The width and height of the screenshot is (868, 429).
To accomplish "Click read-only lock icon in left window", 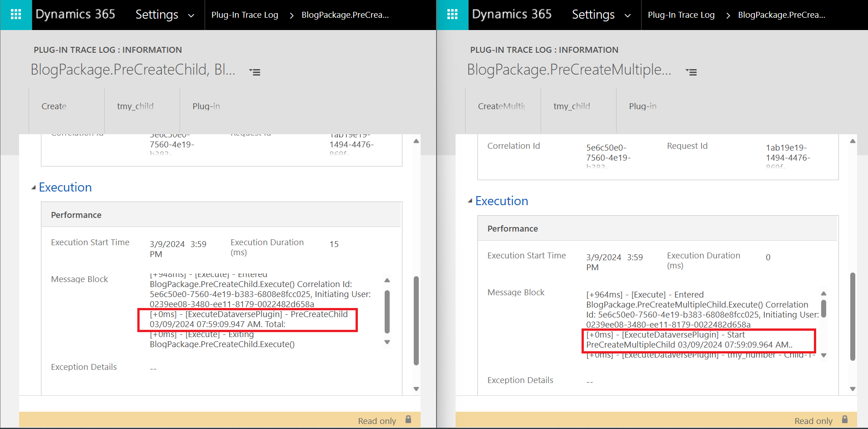I will tap(408, 419).
